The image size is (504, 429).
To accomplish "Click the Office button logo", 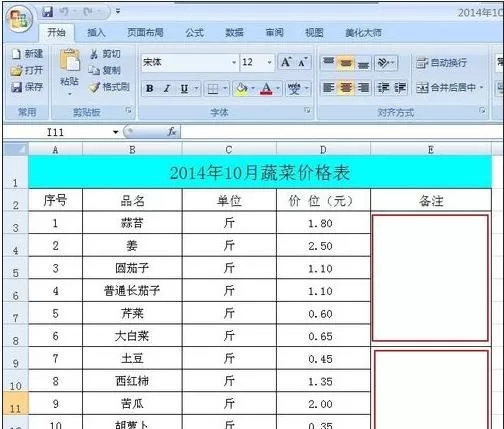I will point(19,19).
